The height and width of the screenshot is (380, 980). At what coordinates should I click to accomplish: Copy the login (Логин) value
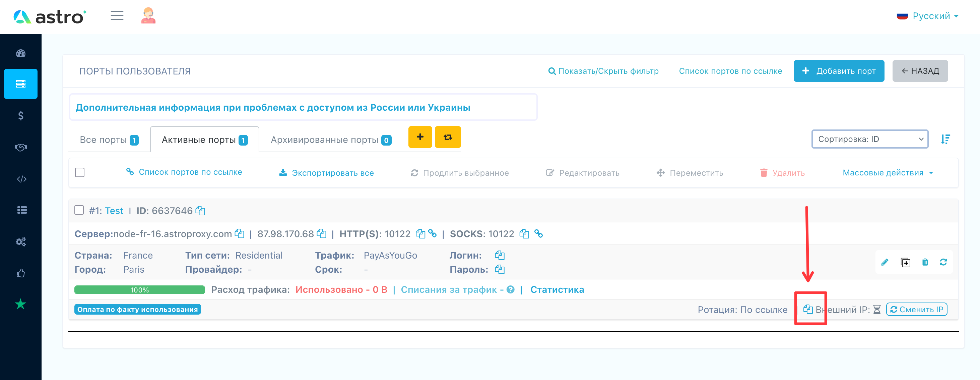tap(500, 255)
